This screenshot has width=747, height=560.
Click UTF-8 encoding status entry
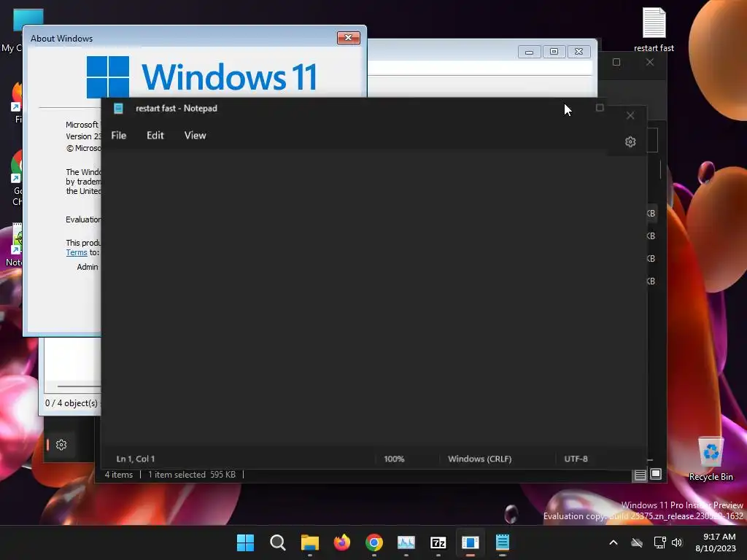click(x=576, y=459)
